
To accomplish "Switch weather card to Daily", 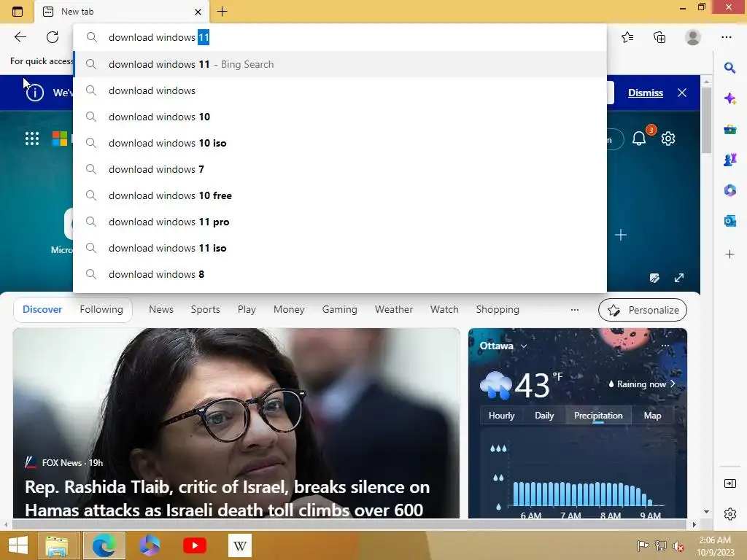I will click(544, 416).
